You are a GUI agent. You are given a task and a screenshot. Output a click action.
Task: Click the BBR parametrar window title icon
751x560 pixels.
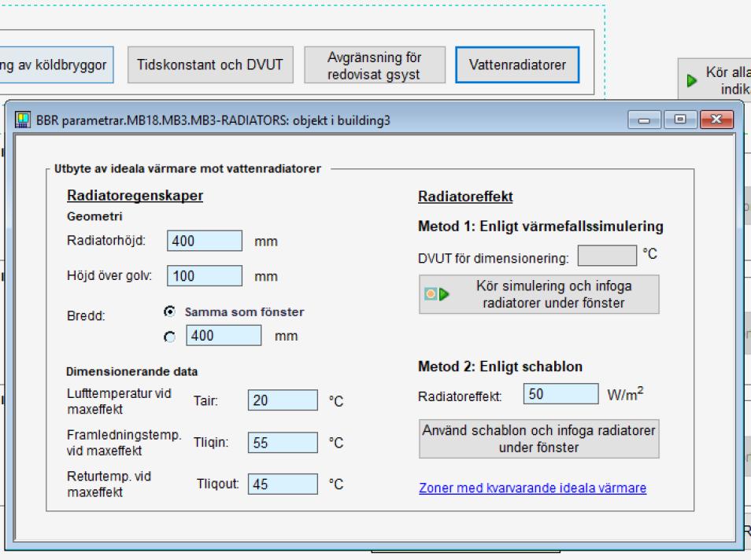pos(23,120)
